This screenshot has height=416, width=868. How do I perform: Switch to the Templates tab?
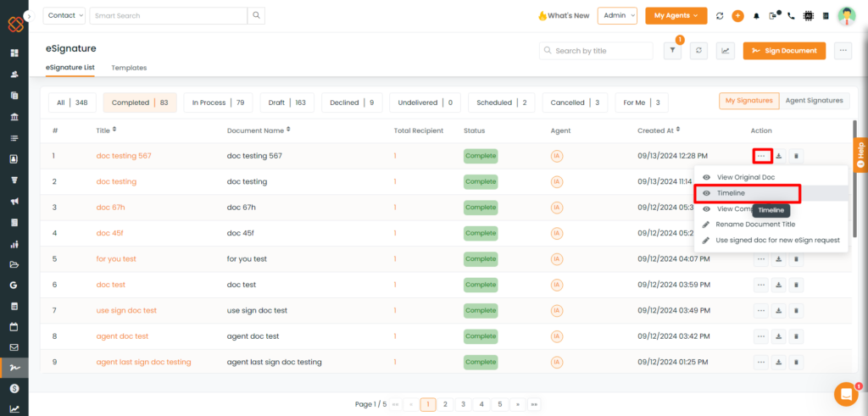(x=129, y=68)
